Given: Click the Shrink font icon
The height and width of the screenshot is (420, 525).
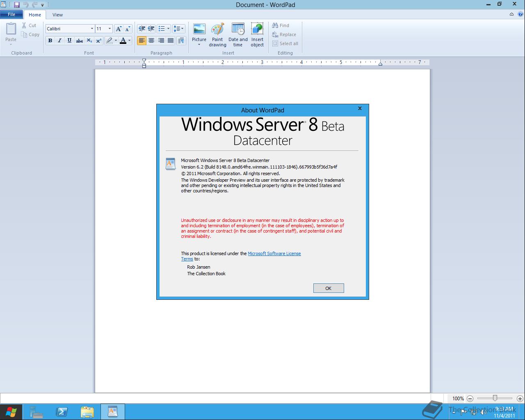Looking at the screenshot, I should click(128, 29).
